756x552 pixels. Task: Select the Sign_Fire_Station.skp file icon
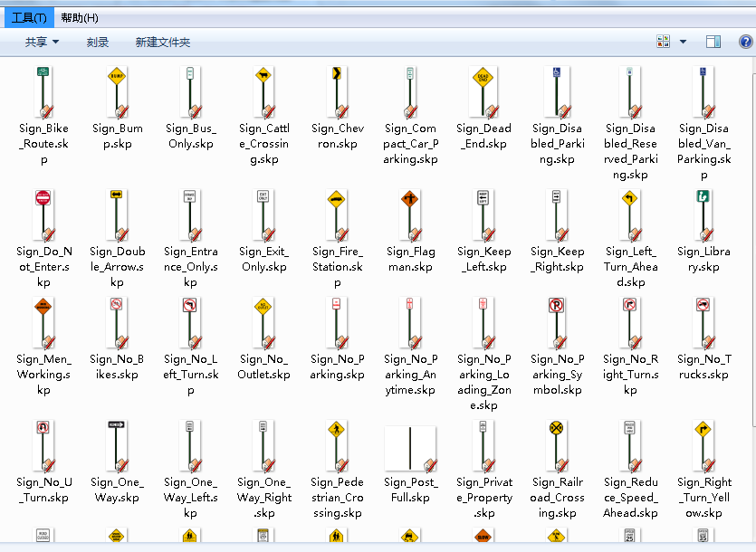coord(337,215)
